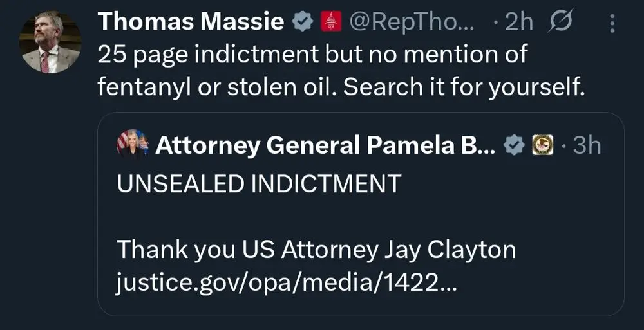The image size is (644, 330).
Task: Open the three-dot more options menu
Action: (x=611, y=24)
